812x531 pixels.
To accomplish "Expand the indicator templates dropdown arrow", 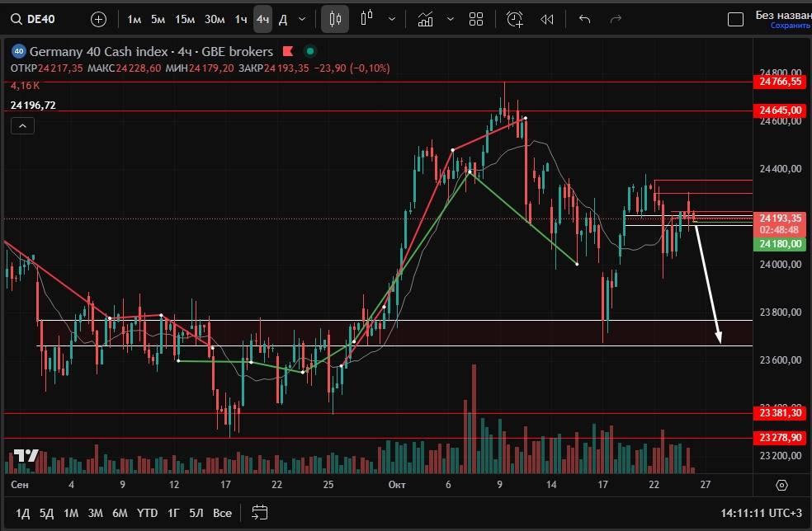I will [x=451, y=19].
